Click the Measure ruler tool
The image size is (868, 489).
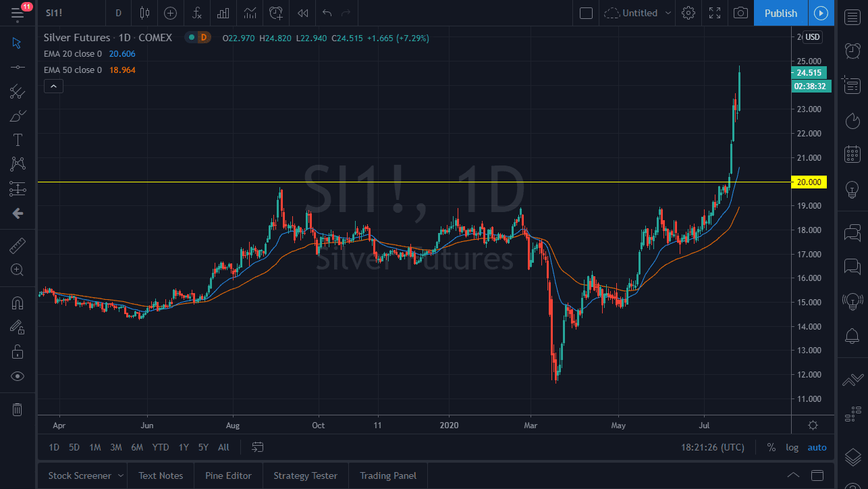(x=18, y=246)
